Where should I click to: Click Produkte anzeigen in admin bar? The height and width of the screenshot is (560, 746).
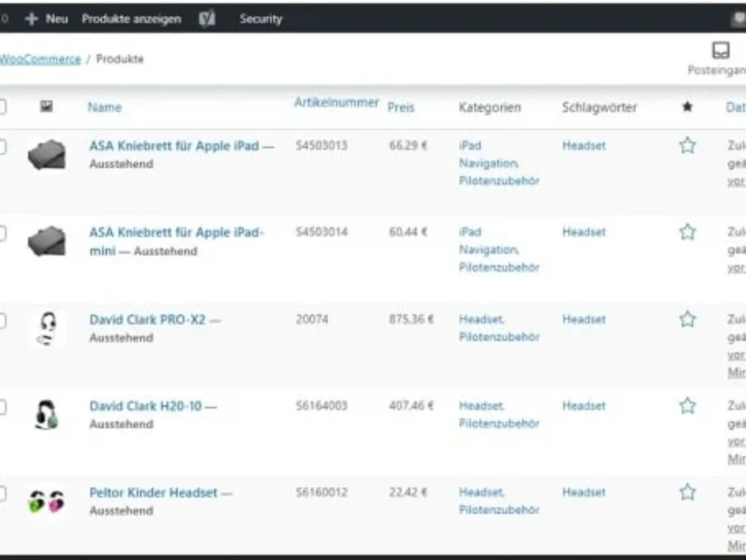(131, 19)
